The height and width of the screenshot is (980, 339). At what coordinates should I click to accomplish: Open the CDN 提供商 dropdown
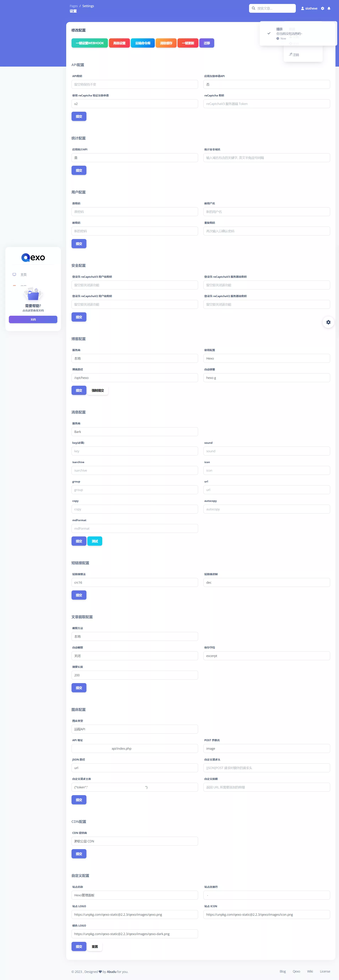pos(135,841)
